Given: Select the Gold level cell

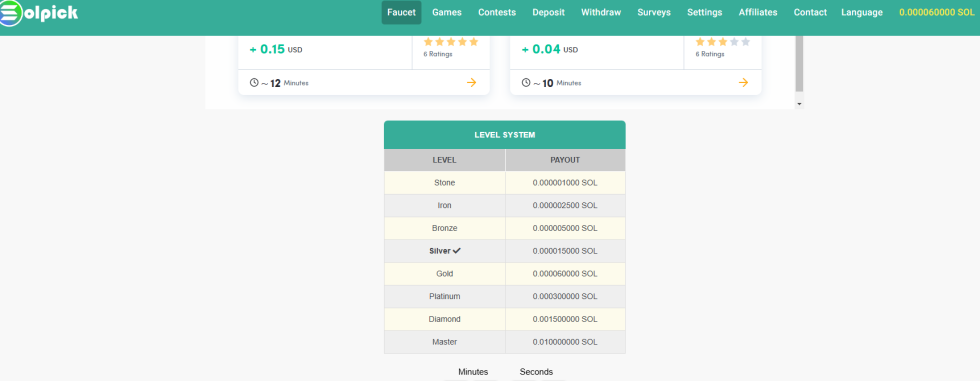Looking at the screenshot, I should coord(444,274).
